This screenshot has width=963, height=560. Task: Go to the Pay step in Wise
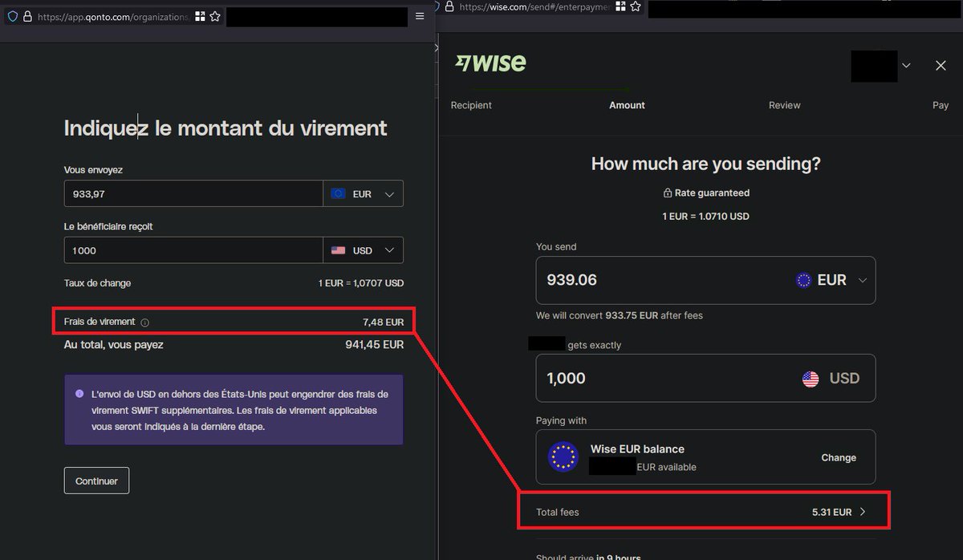(x=941, y=105)
